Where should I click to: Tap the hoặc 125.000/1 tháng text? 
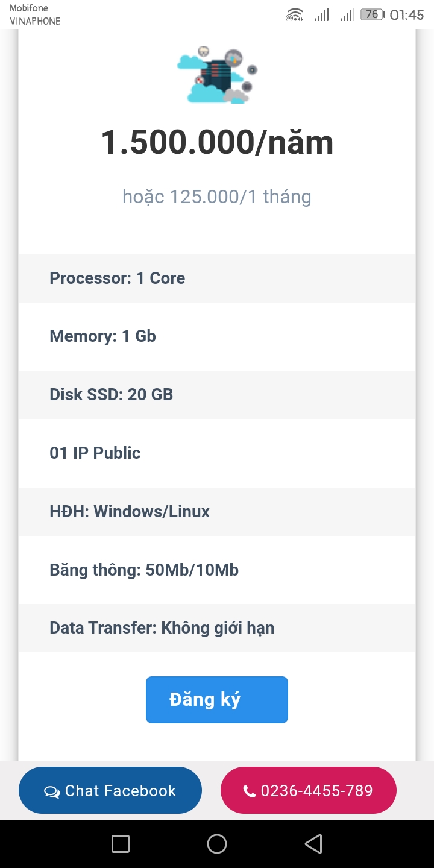point(217,197)
